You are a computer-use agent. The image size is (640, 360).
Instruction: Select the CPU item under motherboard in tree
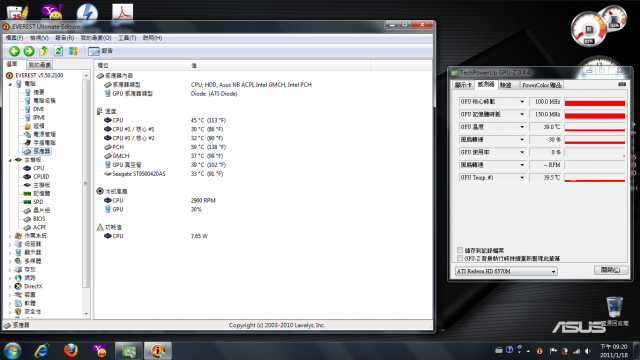[x=38, y=168]
